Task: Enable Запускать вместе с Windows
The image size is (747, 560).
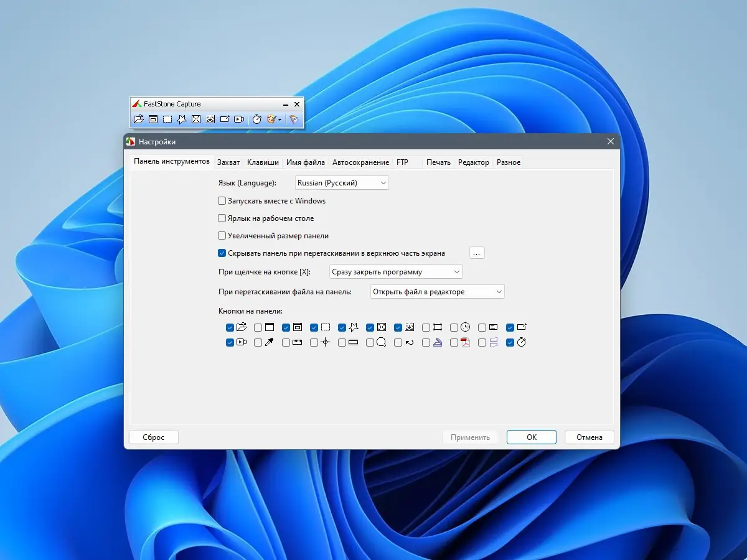Action: (222, 201)
